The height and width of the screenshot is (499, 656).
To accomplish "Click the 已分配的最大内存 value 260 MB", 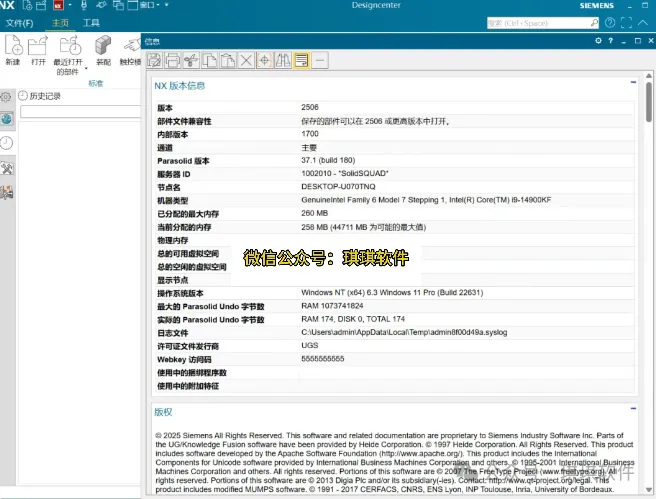I will [315, 213].
